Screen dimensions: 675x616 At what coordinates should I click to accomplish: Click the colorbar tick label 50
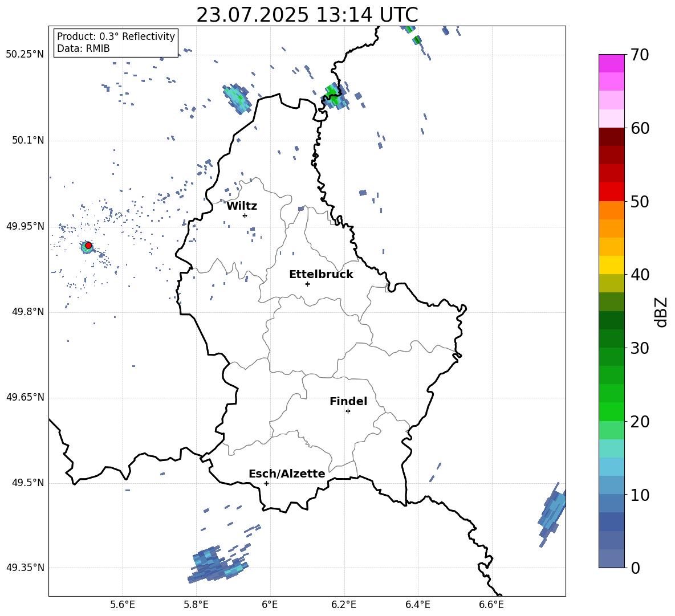click(x=640, y=202)
